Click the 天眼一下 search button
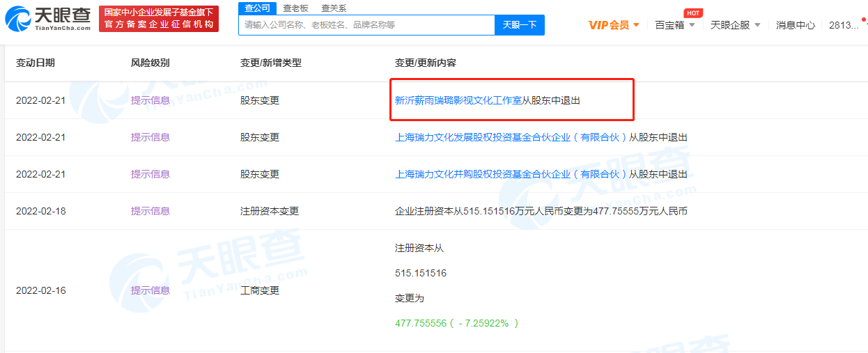This screenshot has width=868, height=353. click(x=520, y=25)
